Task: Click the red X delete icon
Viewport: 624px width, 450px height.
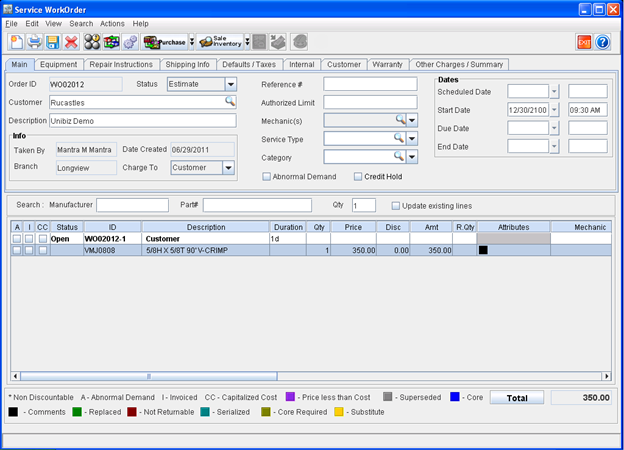Action: click(x=71, y=42)
